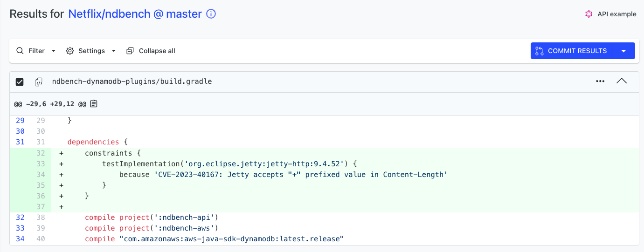644x252 pixels.
Task: Uncheck the build.gradle file checkbox
Action: tap(20, 82)
